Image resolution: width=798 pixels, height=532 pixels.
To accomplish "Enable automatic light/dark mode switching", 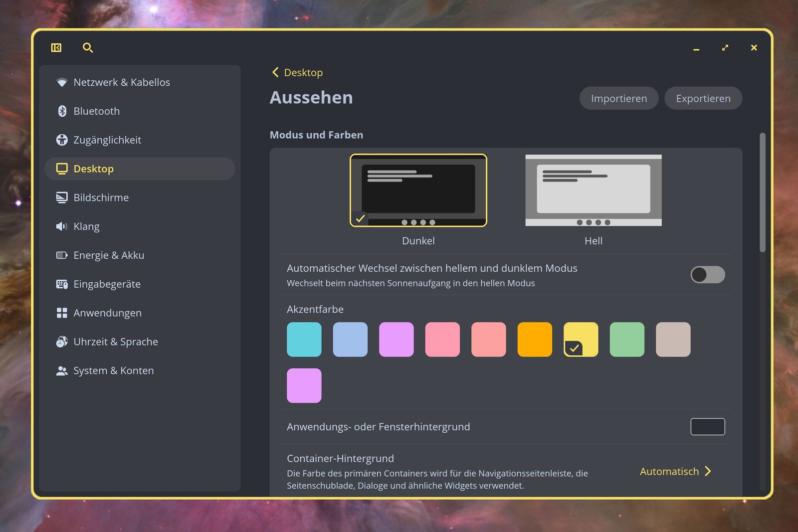I will (708, 275).
